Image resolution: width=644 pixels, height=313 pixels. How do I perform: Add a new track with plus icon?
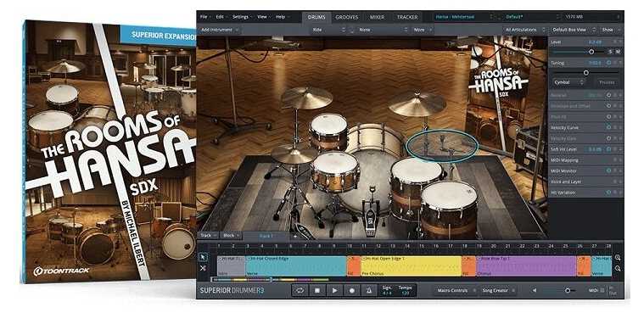294,236
